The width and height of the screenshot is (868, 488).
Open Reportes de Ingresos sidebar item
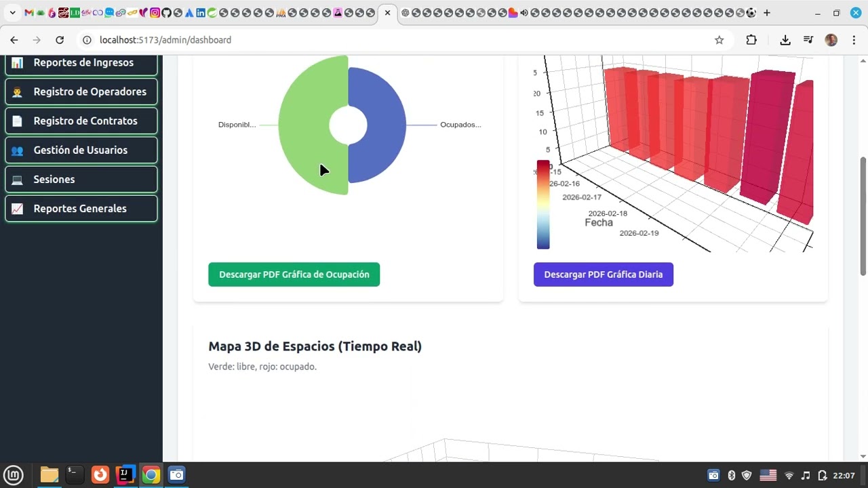tap(81, 62)
